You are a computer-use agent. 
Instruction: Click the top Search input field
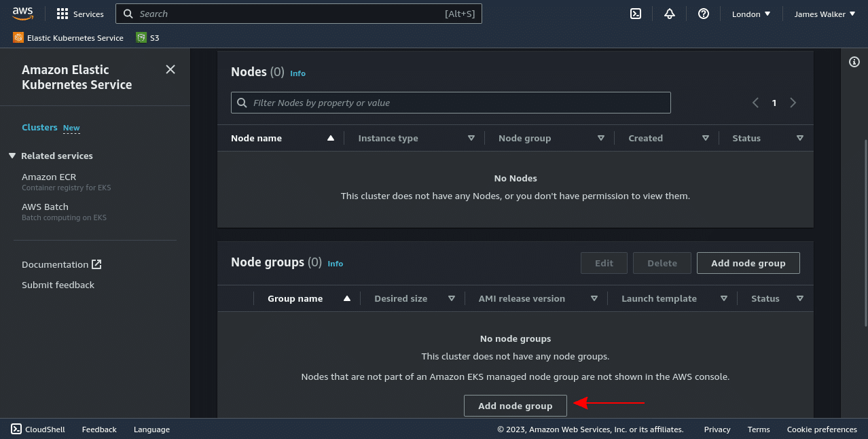coord(299,14)
